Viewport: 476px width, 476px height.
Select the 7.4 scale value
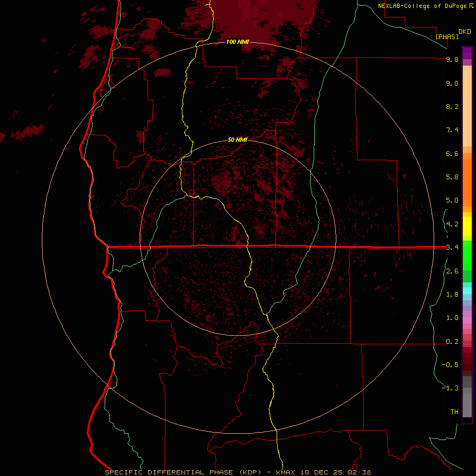click(x=452, y=130)
